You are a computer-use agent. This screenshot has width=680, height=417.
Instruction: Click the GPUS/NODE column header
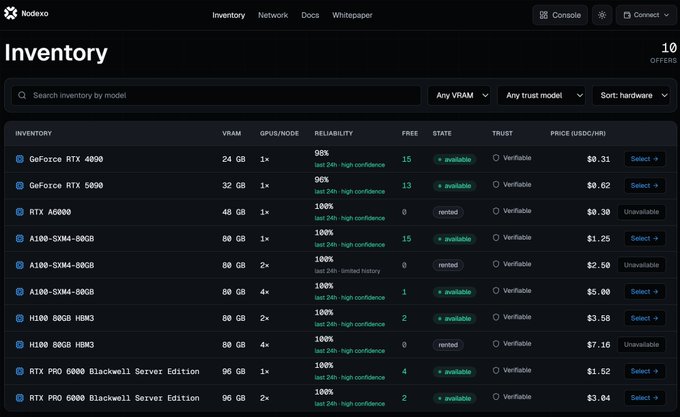(x=279, y=134)
